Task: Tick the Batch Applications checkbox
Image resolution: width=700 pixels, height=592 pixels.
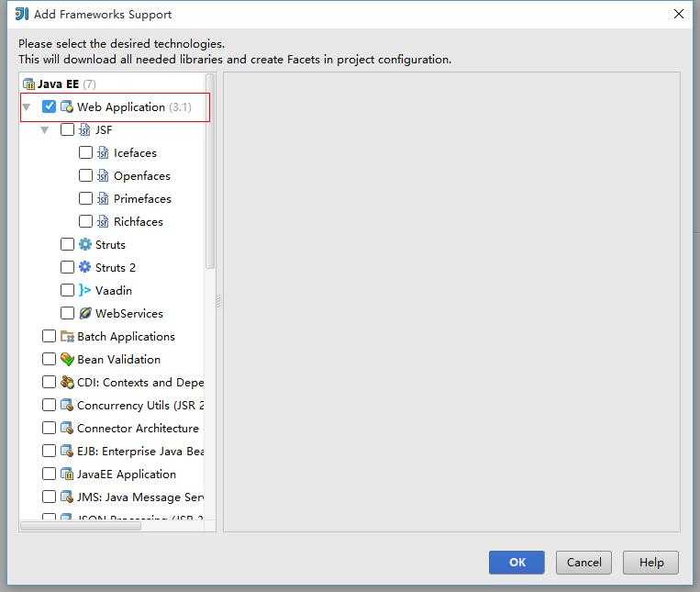Action: [x=49, y=336]
